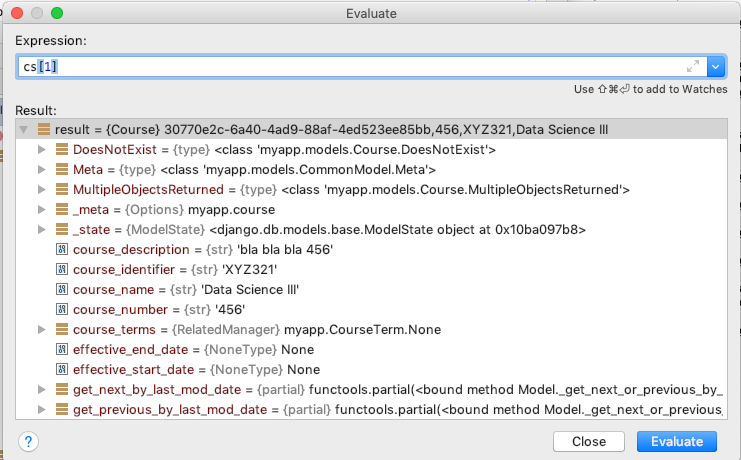The width and height of the screenshot is (741, 460).
Task: Expand the MultipleObjectsReturned node
Action: pyautogui.click(x=42, y=190)
